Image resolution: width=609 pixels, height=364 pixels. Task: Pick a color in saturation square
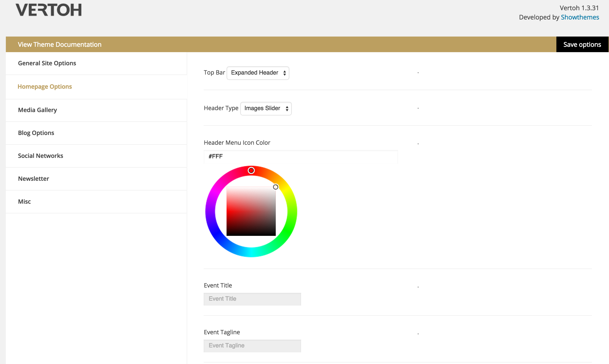point(251,211)
